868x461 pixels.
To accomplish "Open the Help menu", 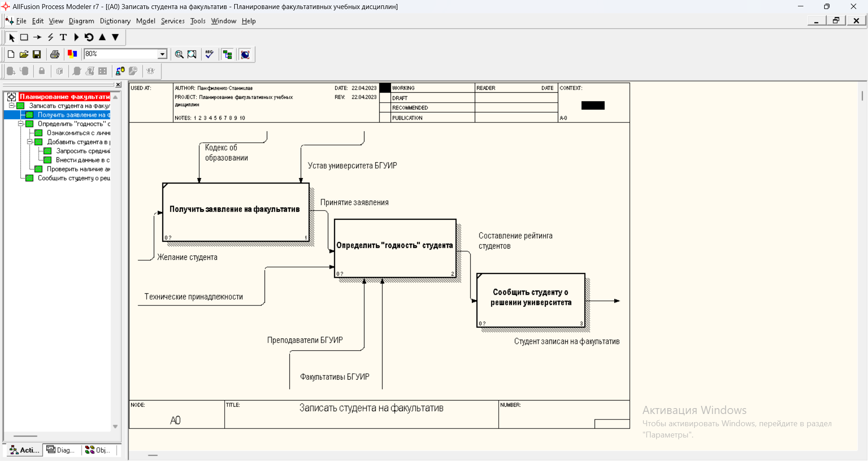I will click(x=249, y=21).
